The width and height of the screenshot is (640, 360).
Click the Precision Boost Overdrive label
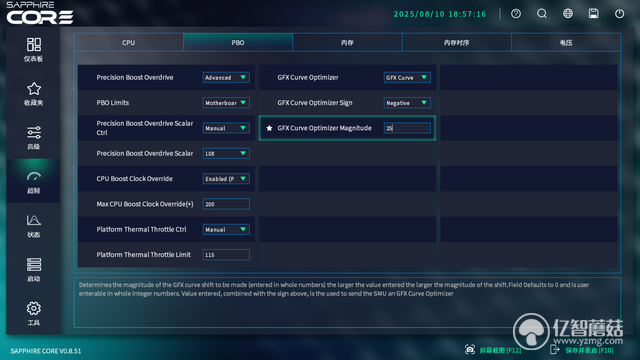click(135, 78)
